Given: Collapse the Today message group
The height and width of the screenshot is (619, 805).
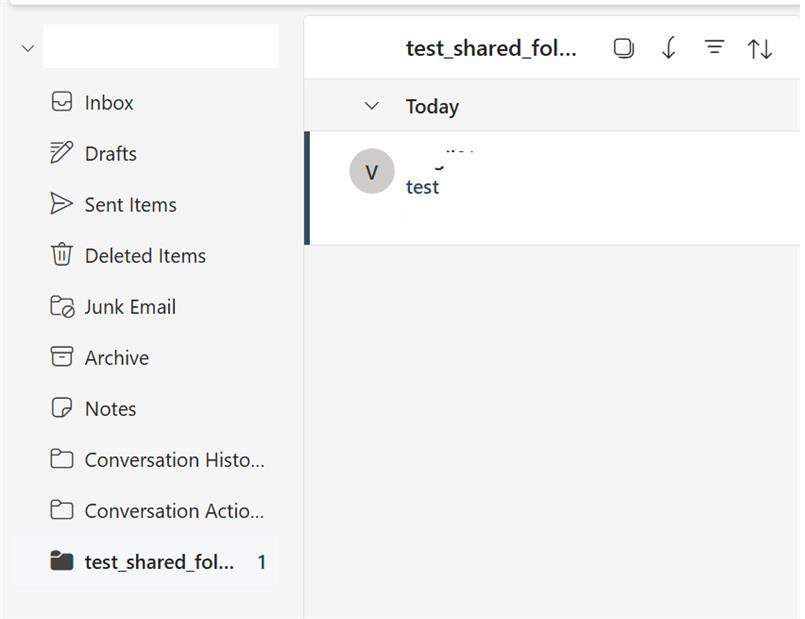Looking at the screenshot, I should (371, 106).
